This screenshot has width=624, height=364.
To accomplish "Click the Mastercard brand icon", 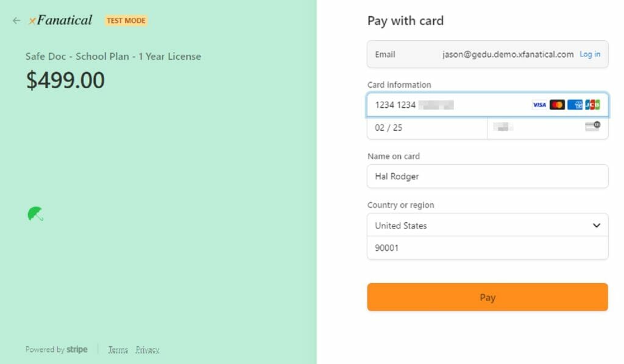I will click(x=557, y=105).
